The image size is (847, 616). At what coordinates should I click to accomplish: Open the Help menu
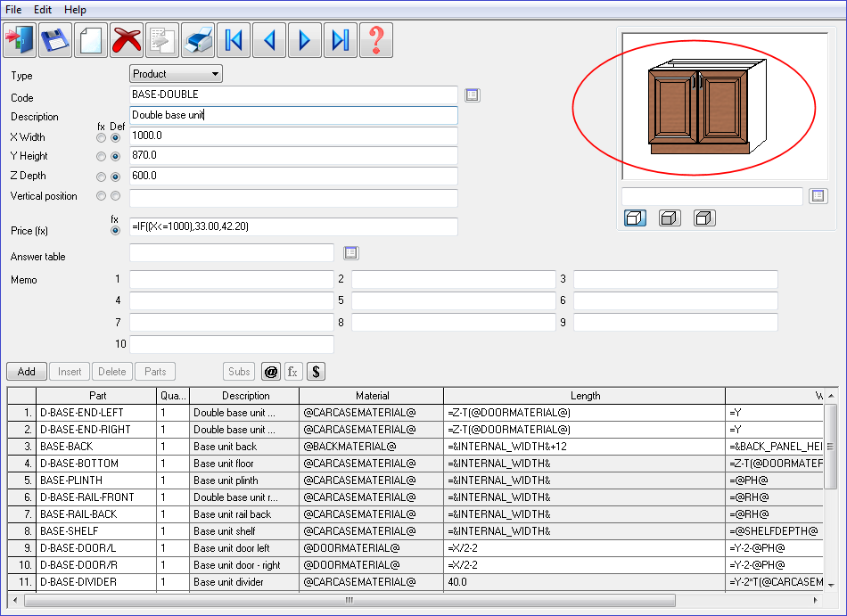coord(75,10)
